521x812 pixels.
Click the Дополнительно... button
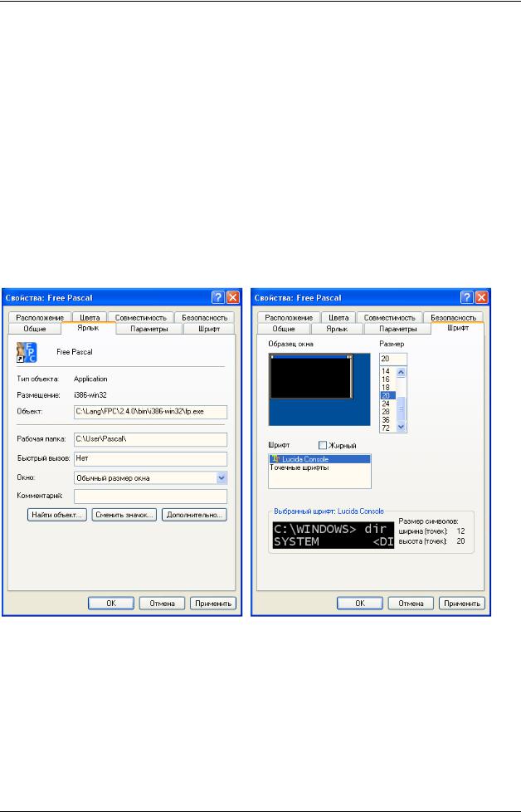coord(194,515)
